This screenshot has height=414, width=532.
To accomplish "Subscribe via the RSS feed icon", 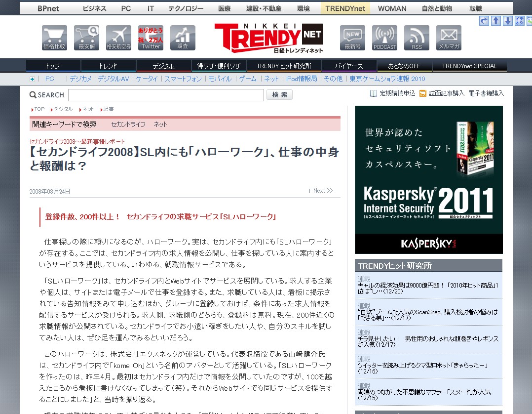I will [416, 36].
